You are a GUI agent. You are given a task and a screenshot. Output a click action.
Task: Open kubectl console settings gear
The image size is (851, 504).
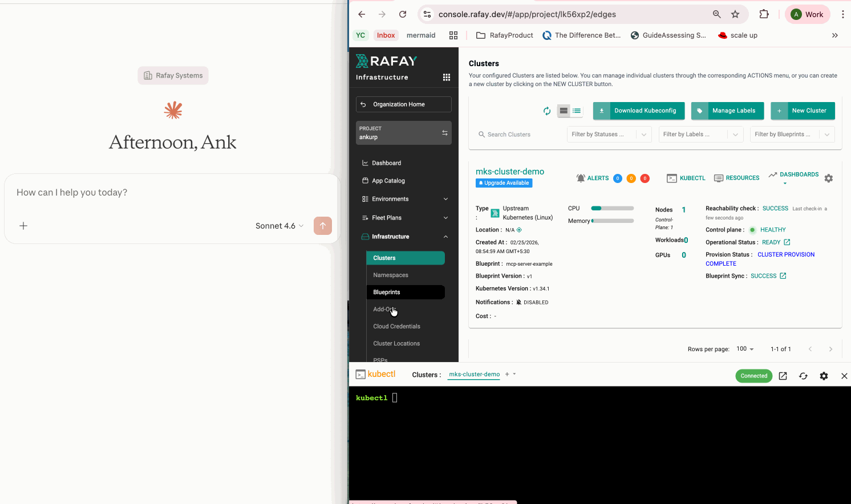pyautogui.click(x=824, y=376)
